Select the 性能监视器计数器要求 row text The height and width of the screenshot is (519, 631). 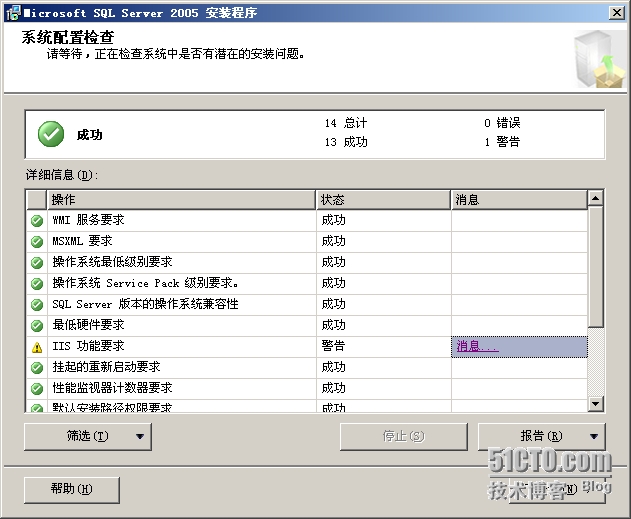click(112, 388)
